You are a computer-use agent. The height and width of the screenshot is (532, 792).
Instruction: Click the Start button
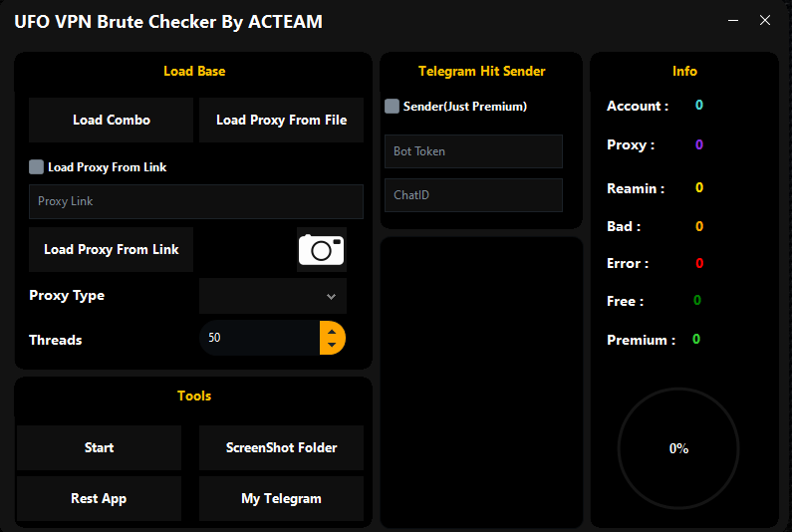pyautogui.click(x=99, y=447)
